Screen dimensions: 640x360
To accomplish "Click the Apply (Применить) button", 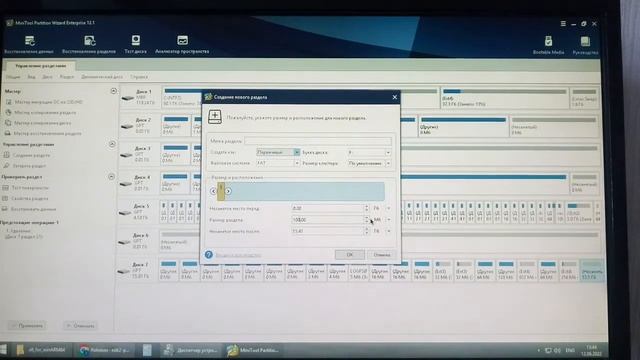I will [x=27, y=325].
